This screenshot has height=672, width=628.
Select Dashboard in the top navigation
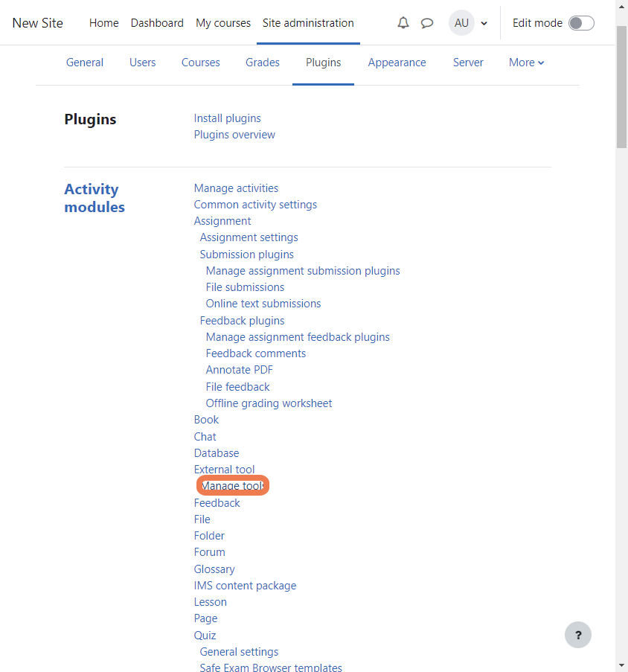[x=157, y=23]
